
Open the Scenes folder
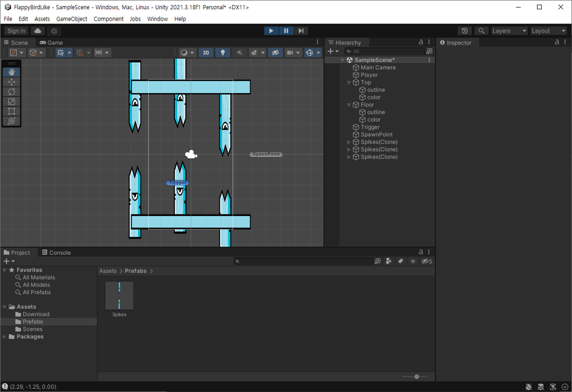pyautogui.click(x=33, y=329)
